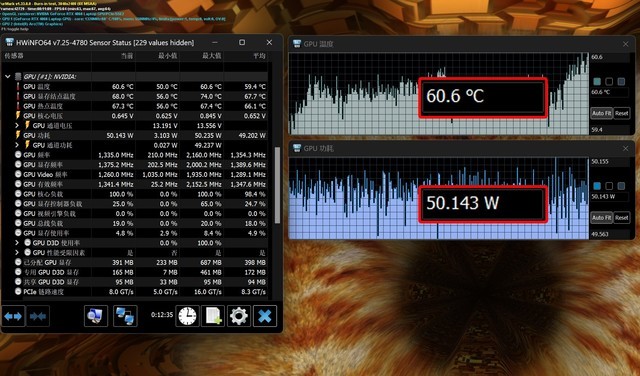Click Auto Fit in the GPU 功耗 graph
The width and height of the screenshot is (640, 376).
602,218
